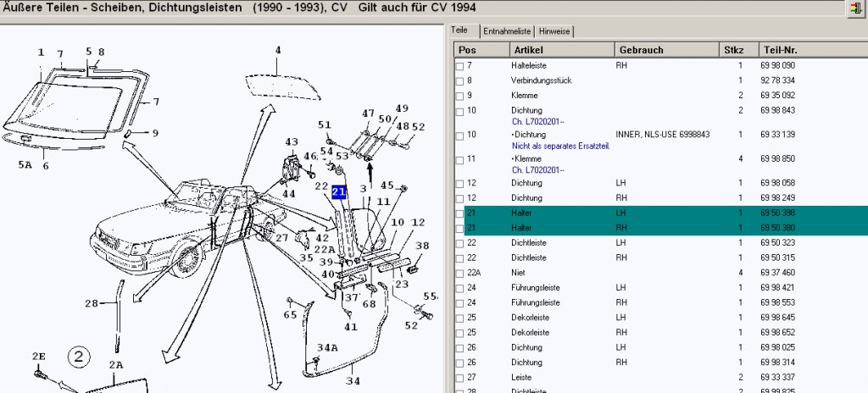This screenshot has height=393, width=868.
Task: Check the 22A Niet row checkbox
Action: [x=459, y=274]
